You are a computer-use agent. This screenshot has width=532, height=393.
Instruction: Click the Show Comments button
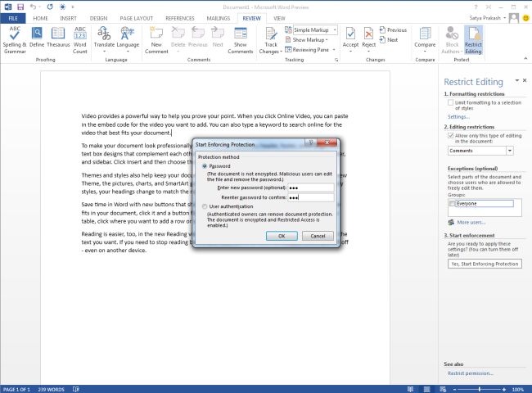click(240, 40)
